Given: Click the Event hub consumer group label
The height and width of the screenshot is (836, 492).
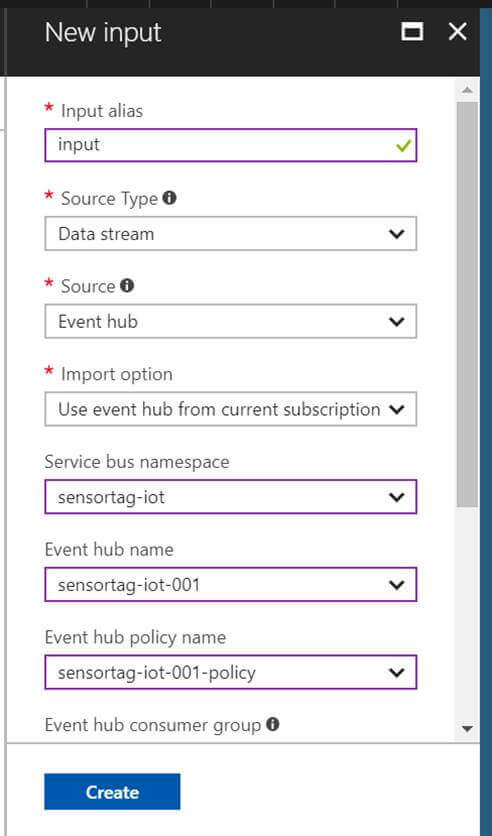Looking at the screenshot, I should pos(153,725).
